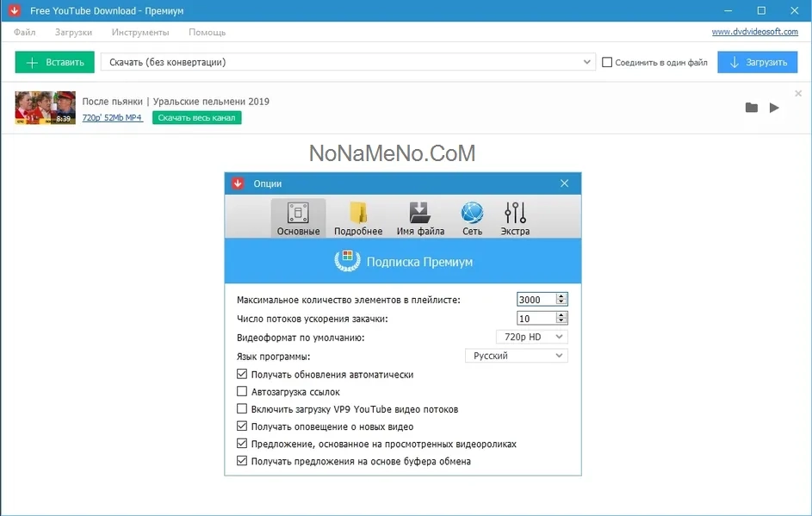The image size is (812, 516).
Task: Open the Русский language dropdown
Action: click(516, 356)
